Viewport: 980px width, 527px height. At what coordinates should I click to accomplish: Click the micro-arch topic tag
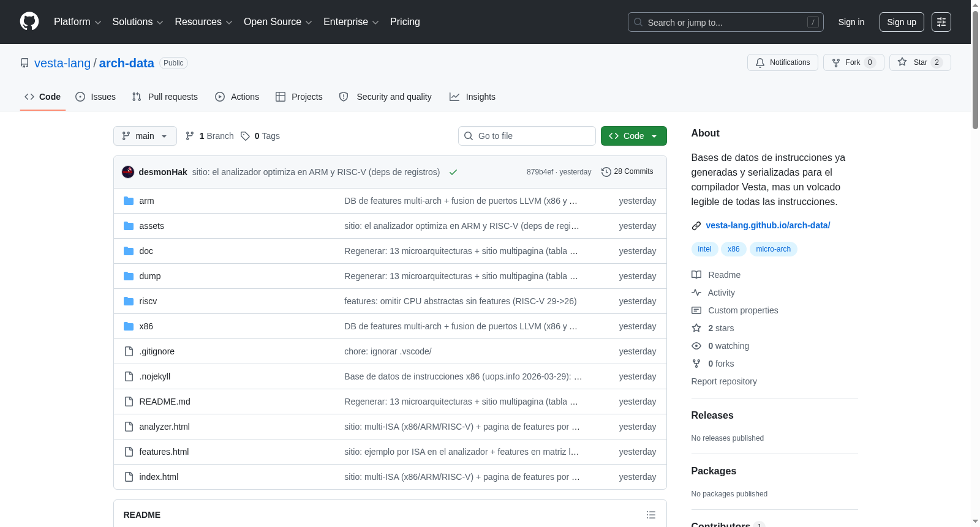[x=773, y=249]
